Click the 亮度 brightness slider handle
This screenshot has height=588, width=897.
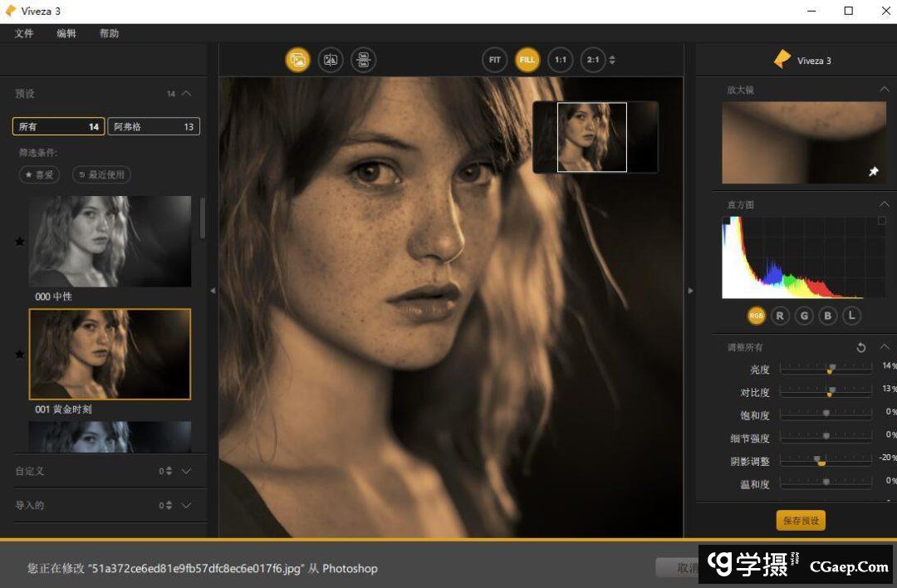[x=830, y=368]
